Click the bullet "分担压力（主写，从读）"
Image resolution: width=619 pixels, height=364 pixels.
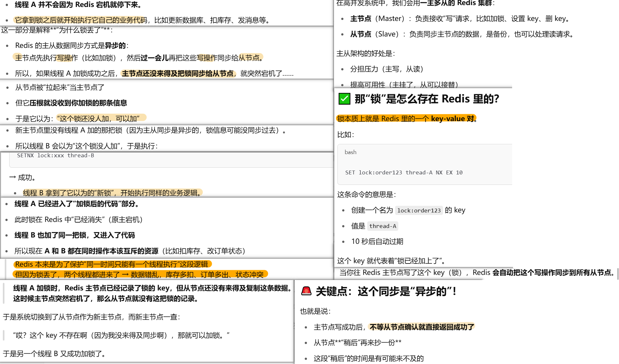(387, 69)
